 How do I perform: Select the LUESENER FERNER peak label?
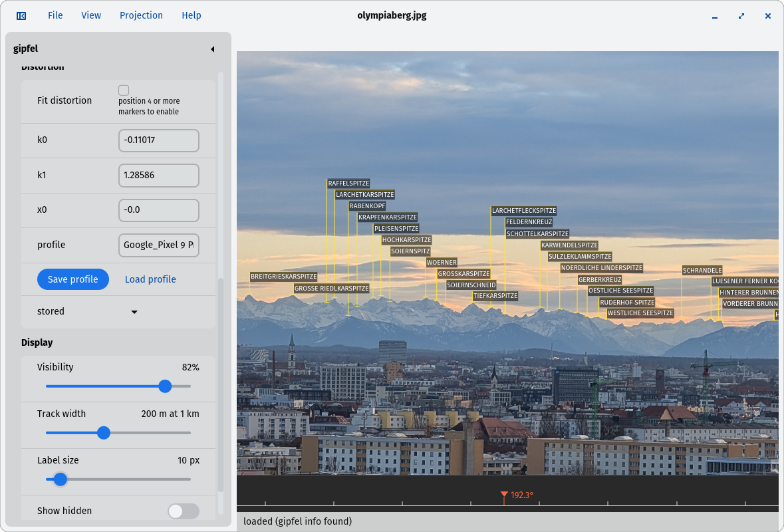tap(745, 281)
